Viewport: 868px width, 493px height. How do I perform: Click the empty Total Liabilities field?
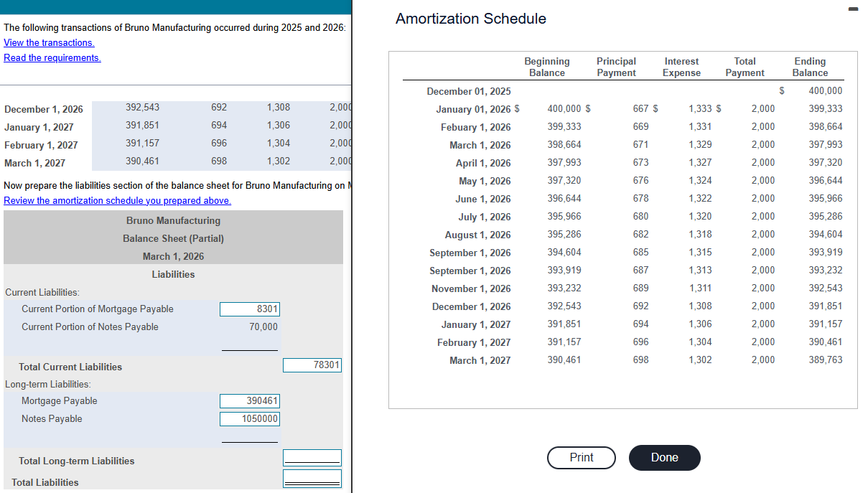tap(312, 479)
